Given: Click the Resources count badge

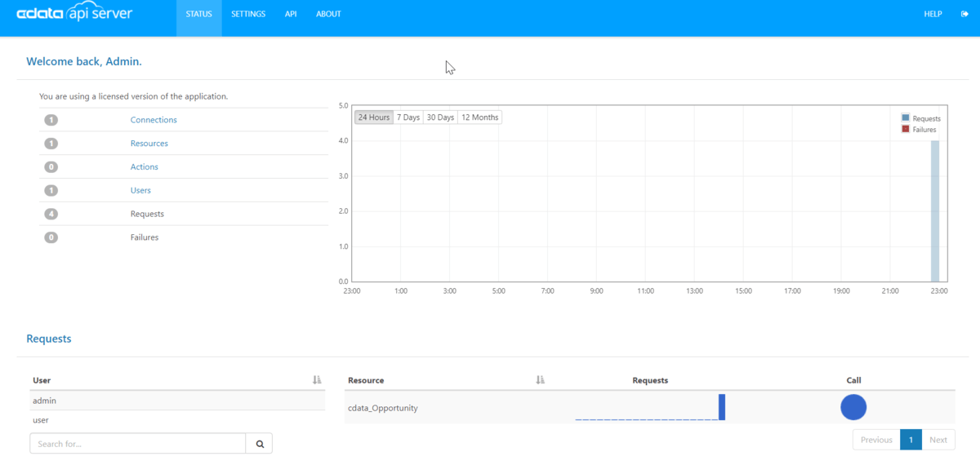Looking at the screenshot, I should point(51,144).
